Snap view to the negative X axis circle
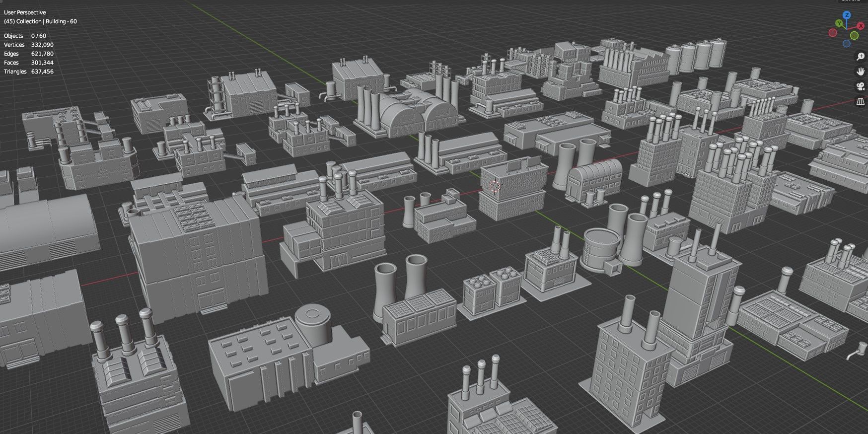The width and height of the screenshot is (868, 434). point(833,33)
